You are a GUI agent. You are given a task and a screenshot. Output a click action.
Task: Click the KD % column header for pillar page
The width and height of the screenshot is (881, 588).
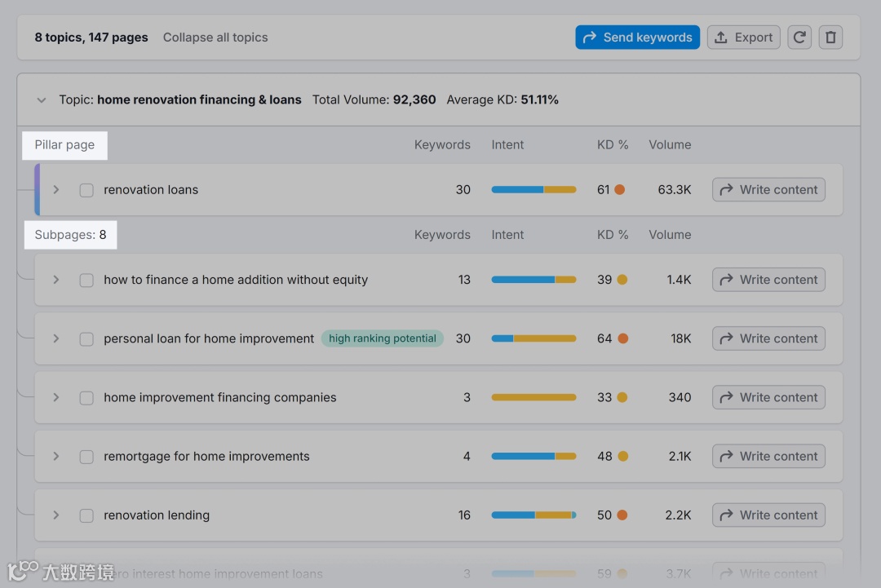613,145
